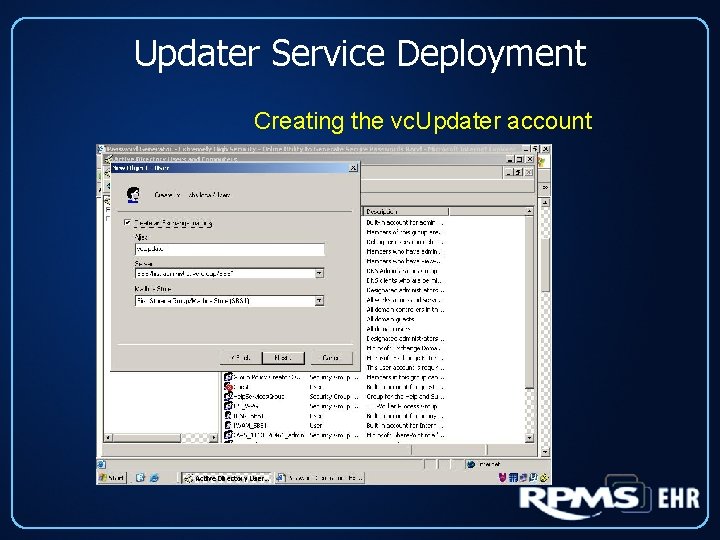The height and width of the screenshot is (540, 720).
Task: Click the Next button in the dialog
Action: (x=283, y=357)
